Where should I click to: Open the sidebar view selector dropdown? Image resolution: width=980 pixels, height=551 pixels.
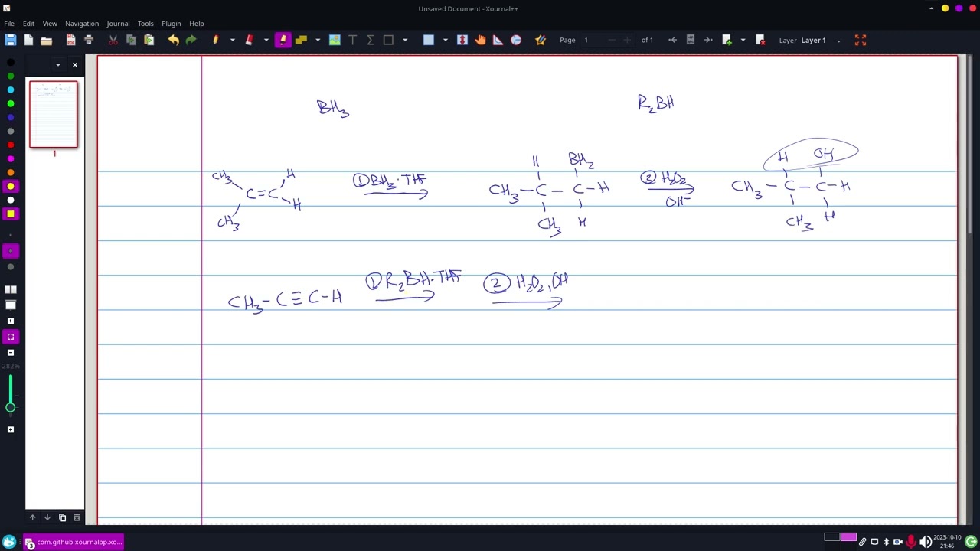point(58,65)
